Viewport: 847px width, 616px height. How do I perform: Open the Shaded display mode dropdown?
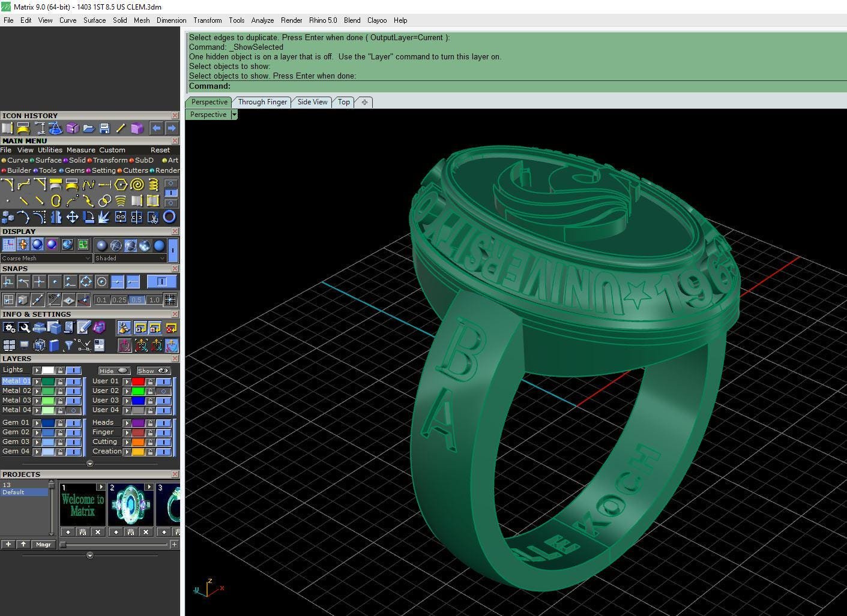130,259
